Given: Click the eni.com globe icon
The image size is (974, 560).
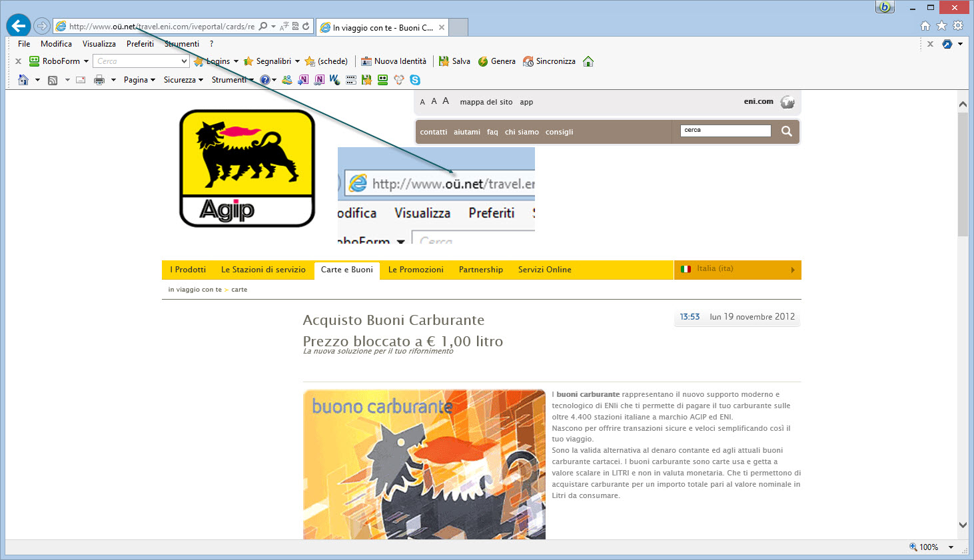Looking at the screenshot, I should tap(787, 102).
